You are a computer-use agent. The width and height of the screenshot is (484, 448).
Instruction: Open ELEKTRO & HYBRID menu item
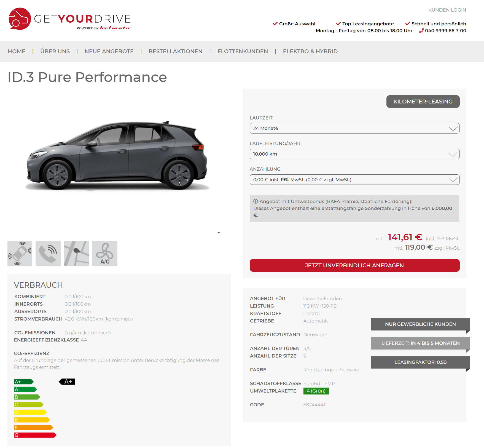point(310,51)
